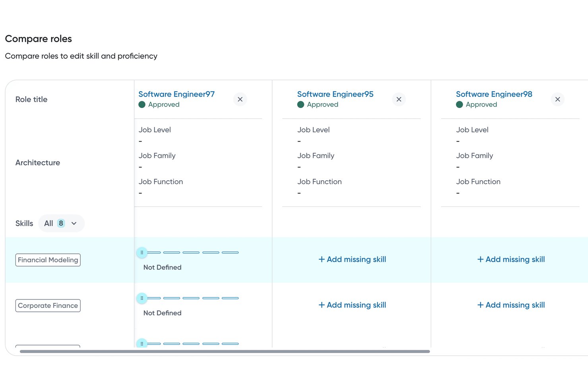The height and width of the screenshot is (392, 588).
Task: Remove Software Engineer98 from comparison
Action: [558, 99]
